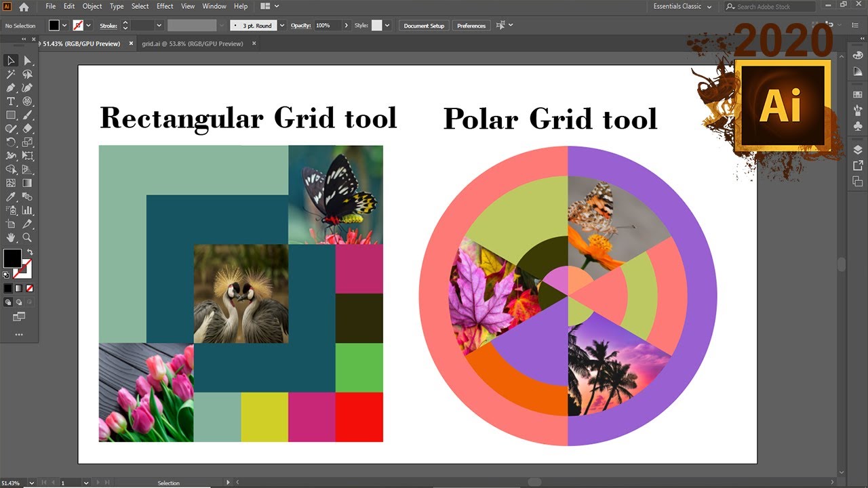
Task: Set paint mode to None
Action: 28,288
